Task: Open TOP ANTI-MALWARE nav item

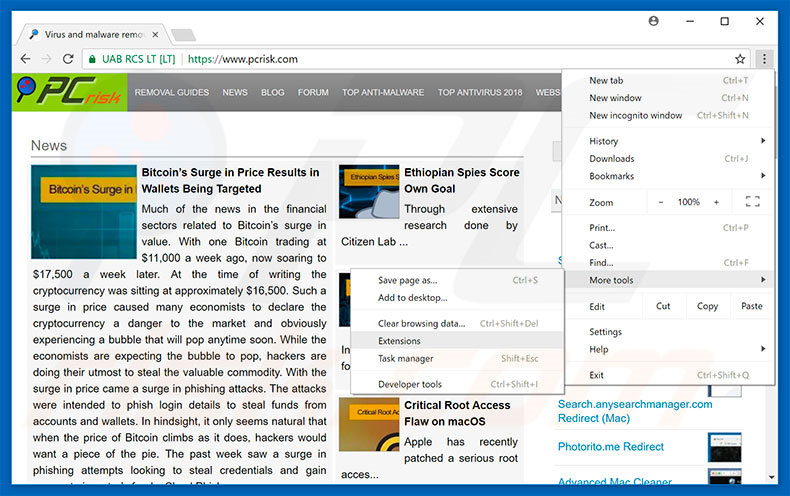Action: coord(383,93)
